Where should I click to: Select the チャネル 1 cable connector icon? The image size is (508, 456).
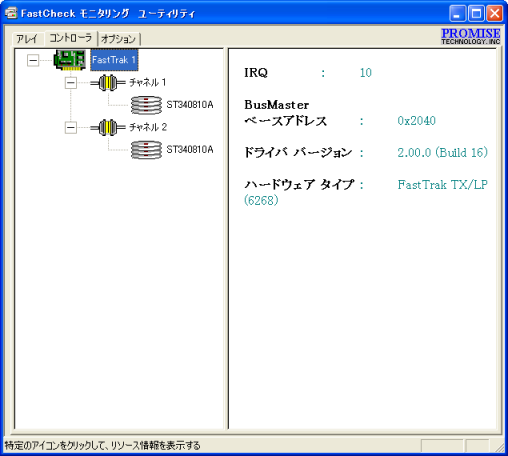[108, 82]
